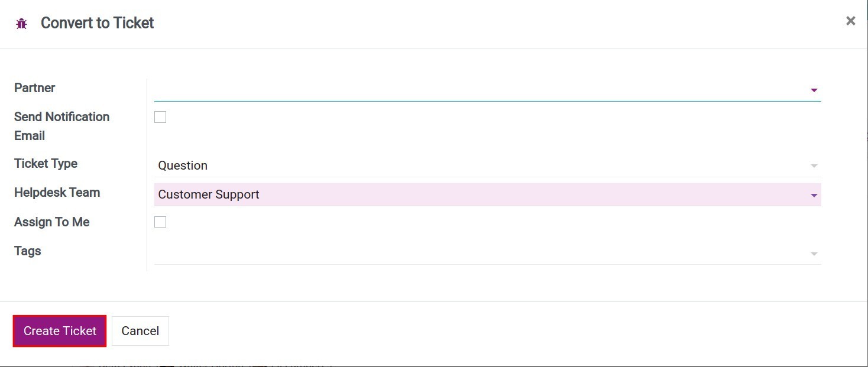Screen dimensions: 868x367
Task: Dismiss the dialog with the X button
Action: coord(850,20)
